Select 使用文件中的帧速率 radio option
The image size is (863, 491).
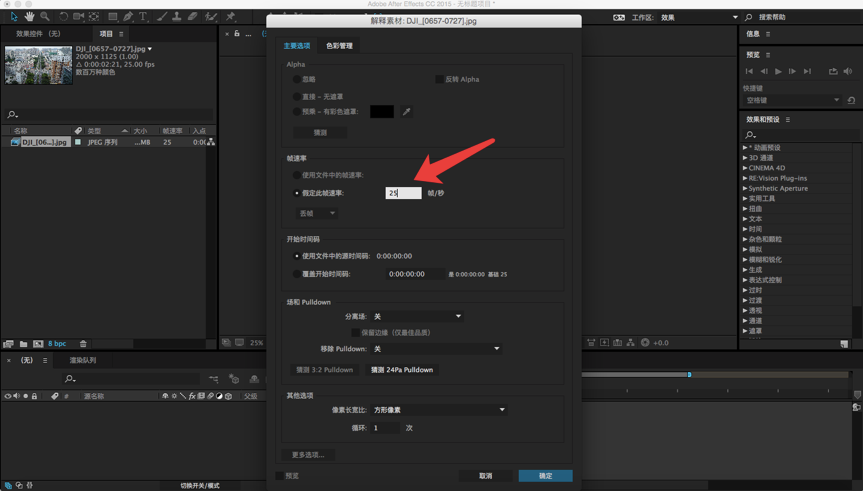pos(297,175)
